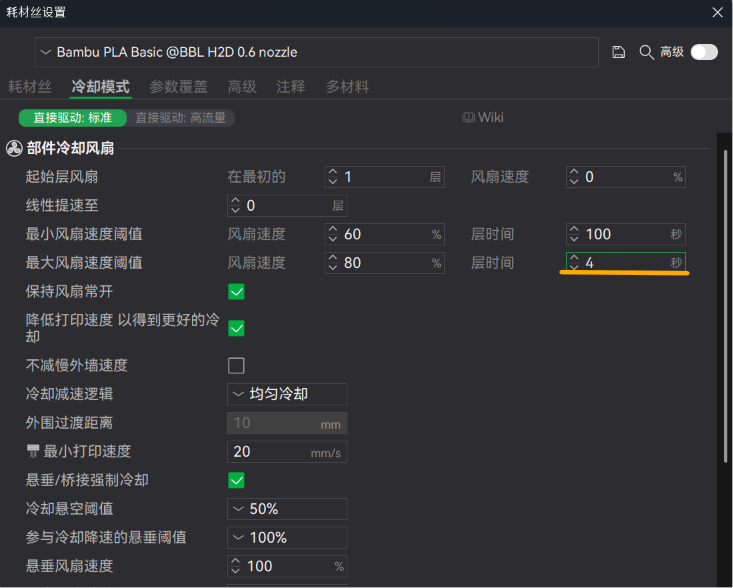Click the part cooling fan section icon

coord(14,149)
